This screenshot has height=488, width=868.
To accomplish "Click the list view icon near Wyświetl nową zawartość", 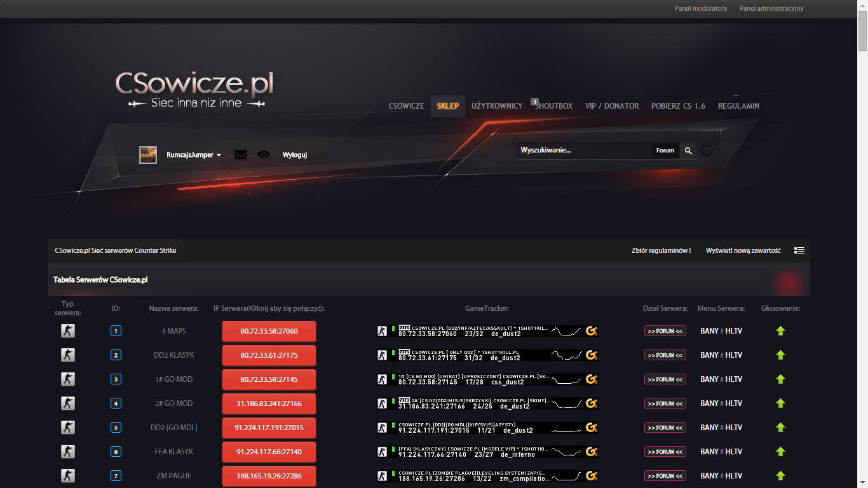I will (799, 250).
